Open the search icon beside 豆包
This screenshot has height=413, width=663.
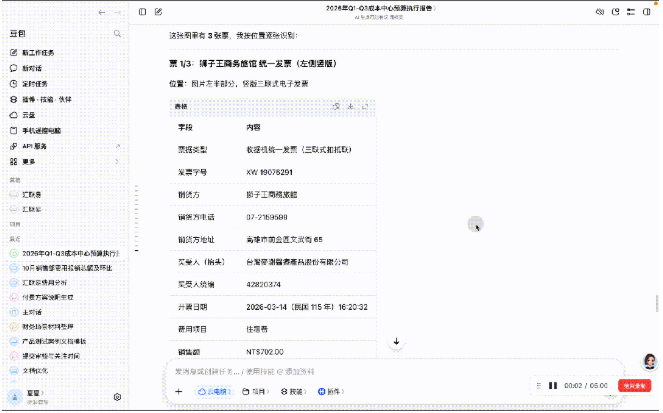[117, 33]
